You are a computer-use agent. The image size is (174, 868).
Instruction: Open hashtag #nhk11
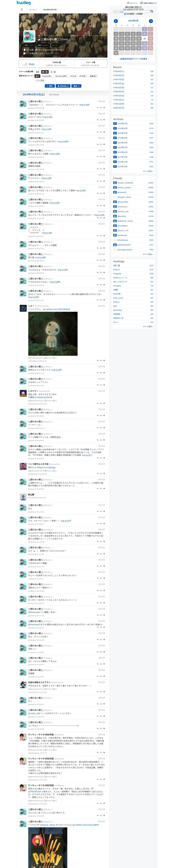117,270
